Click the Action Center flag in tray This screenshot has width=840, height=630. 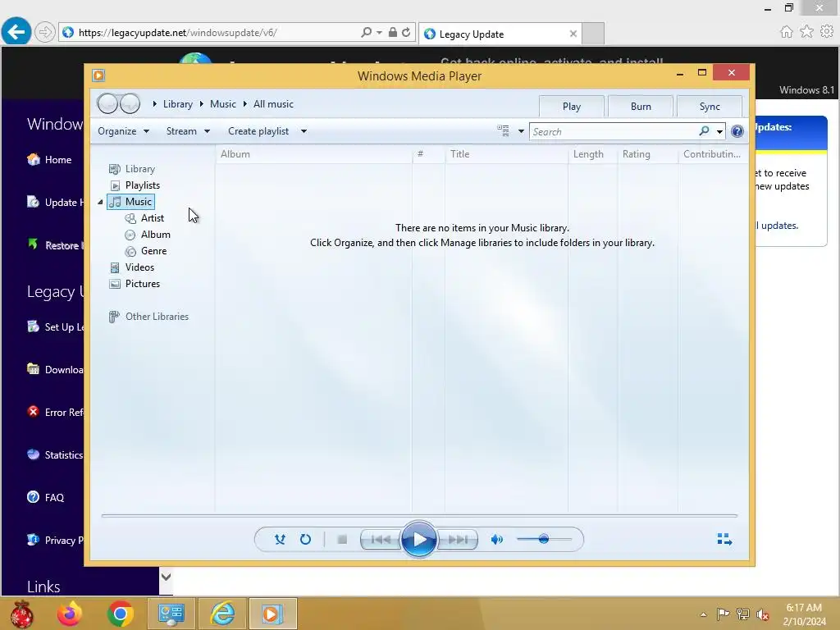tap(723, 614)
